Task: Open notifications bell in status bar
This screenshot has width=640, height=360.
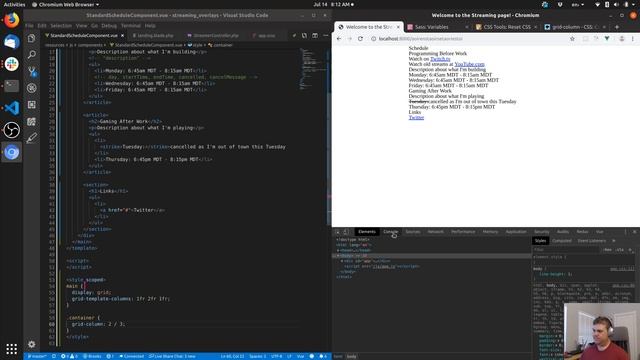Action: click(322, 356)
